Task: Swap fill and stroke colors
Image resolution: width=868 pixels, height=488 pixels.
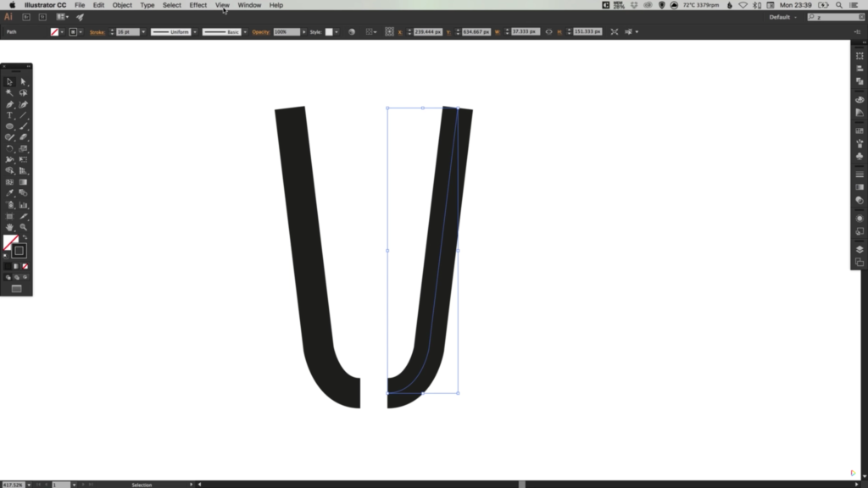Action: pyautogui.click(x=25, y=238)
